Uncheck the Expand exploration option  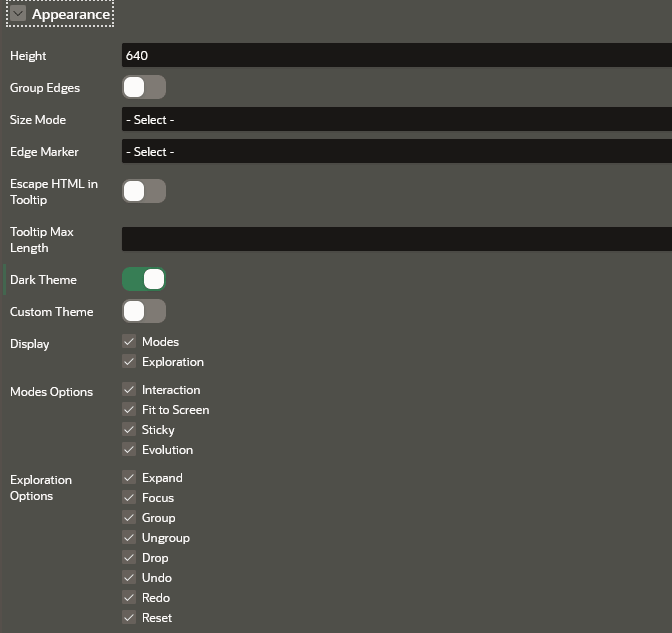(x=129, y=477)
